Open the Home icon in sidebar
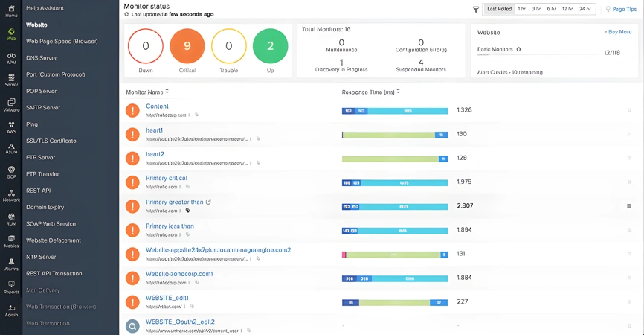Screen dimensions: 644x335 click(x=11, y=9)
